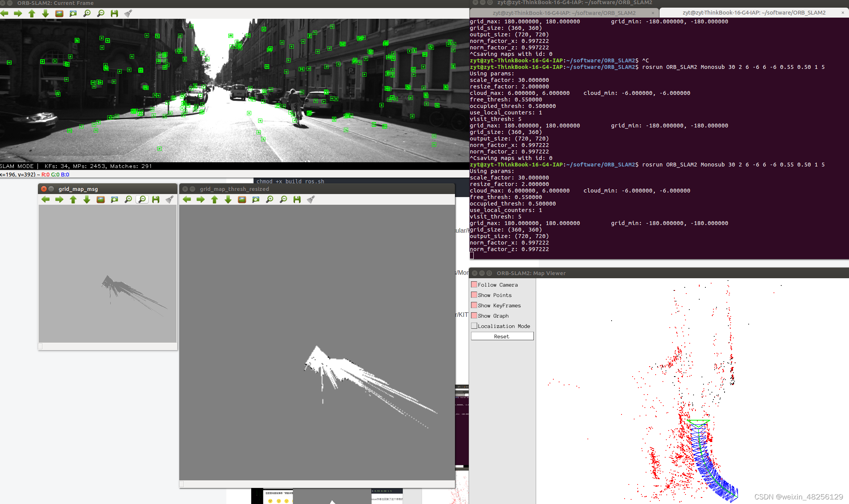This screenshot has height=504, width=849.
Task: Click the save icon in grid_map_msg toolbar
Action: coord(156,199)
